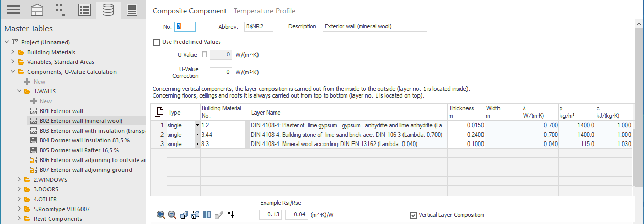This screenshot has width=644, height=224.
Task: Switch to Temperature Profile tab
Action: (x=265, y=11)
